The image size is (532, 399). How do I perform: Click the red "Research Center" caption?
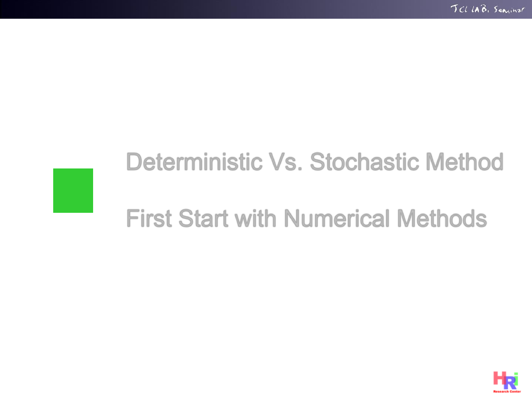click(506, 392)
